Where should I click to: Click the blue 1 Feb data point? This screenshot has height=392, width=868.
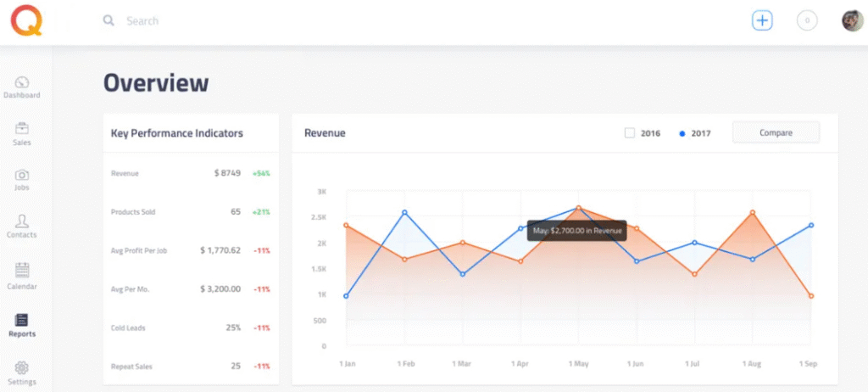(x=404, y=212)
